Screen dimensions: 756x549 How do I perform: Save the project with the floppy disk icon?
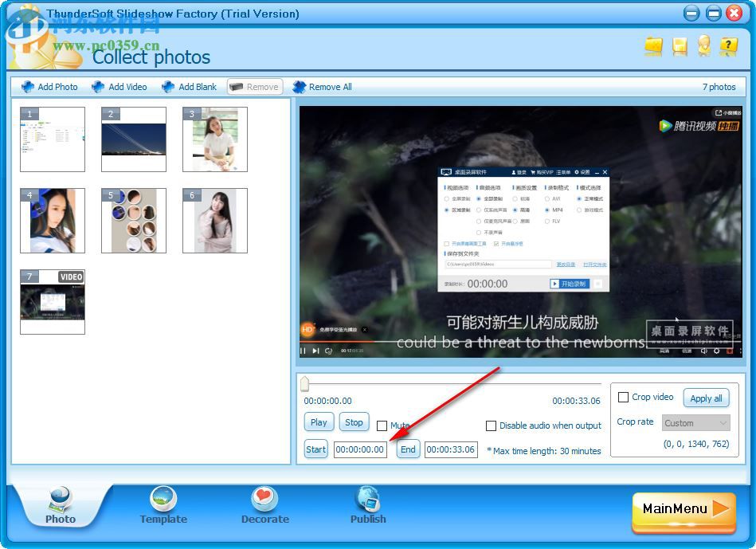click(679, 47)
